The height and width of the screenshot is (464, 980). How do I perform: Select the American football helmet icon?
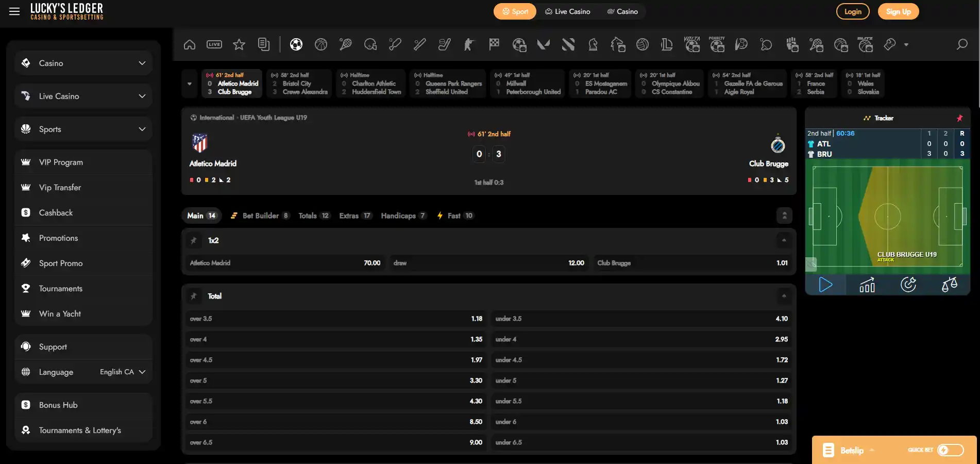click(x=370, y=45)
